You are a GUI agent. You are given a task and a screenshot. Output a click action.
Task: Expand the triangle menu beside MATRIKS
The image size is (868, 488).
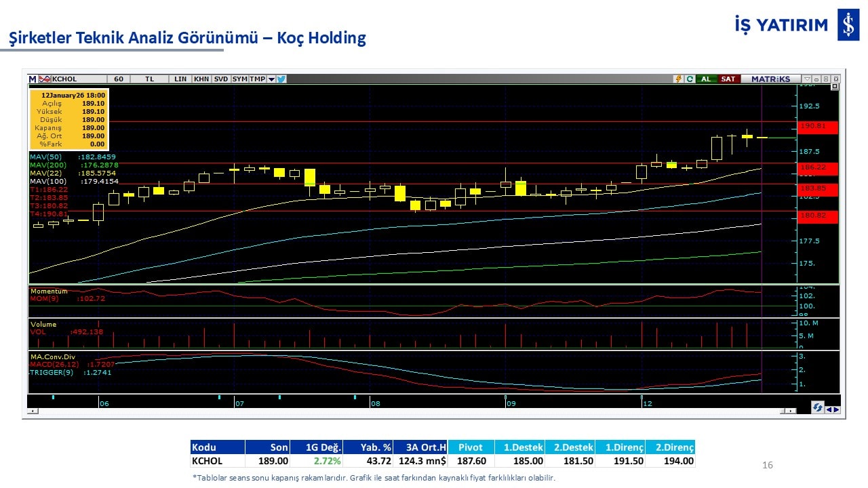click(806, 79)
